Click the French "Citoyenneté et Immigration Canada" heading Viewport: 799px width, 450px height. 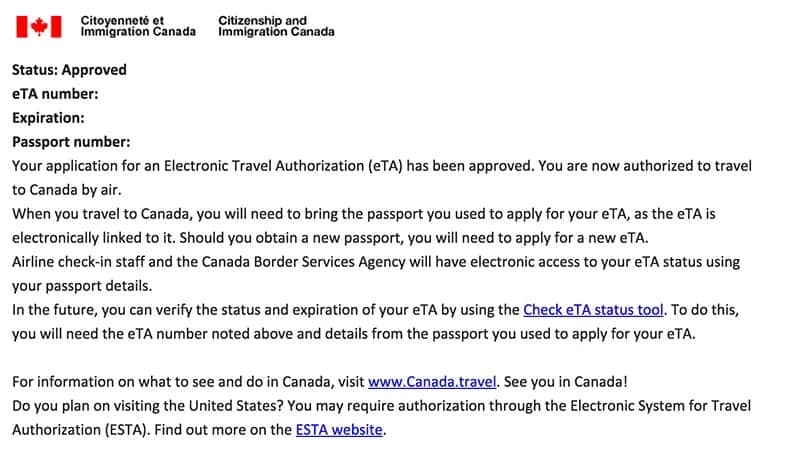point(137,26)
